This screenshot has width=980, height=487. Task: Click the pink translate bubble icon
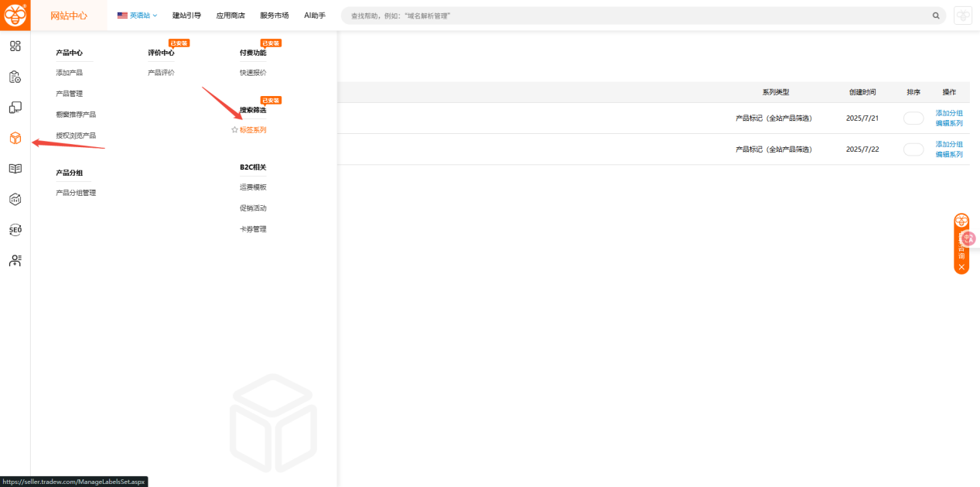pos(968,239)
